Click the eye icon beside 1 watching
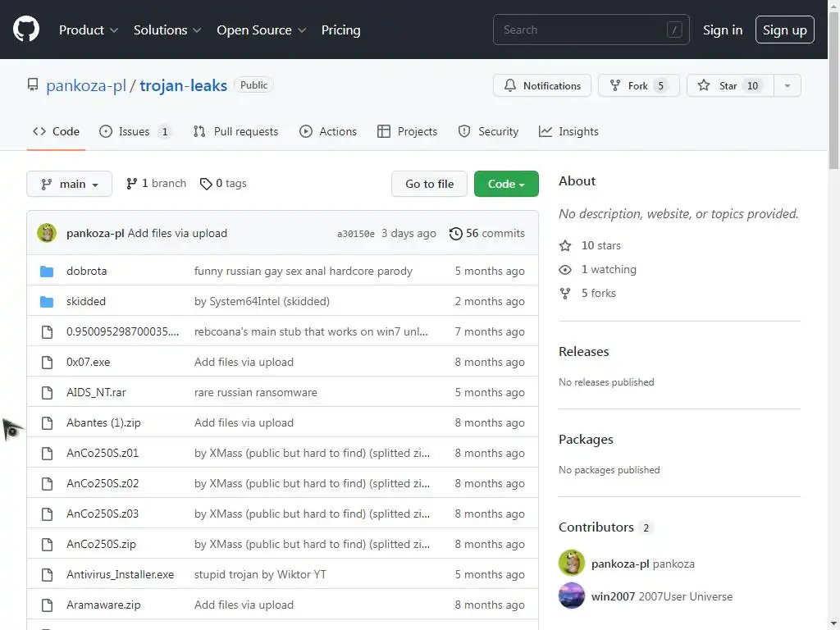840x630 pixels. [x=565, y=269]
